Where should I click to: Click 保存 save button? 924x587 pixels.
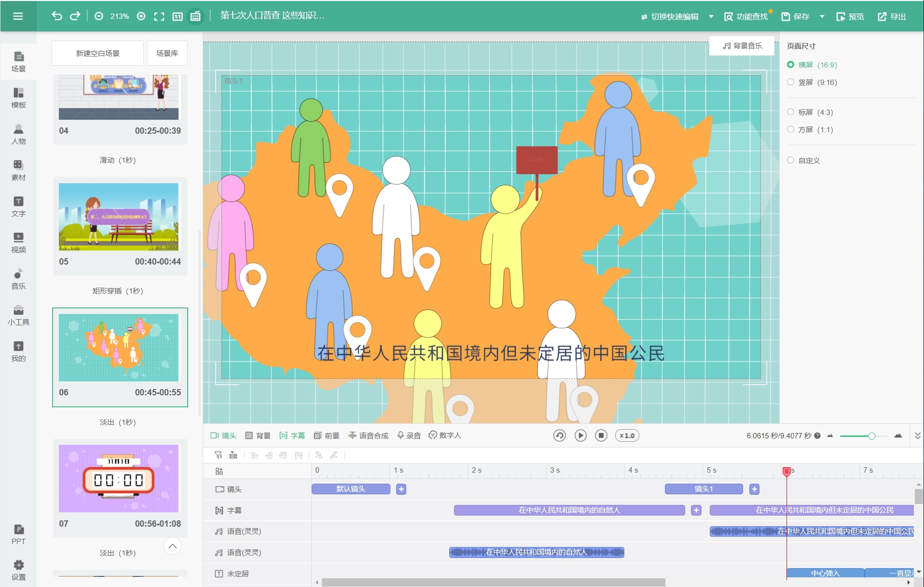(x=795, y=16)
